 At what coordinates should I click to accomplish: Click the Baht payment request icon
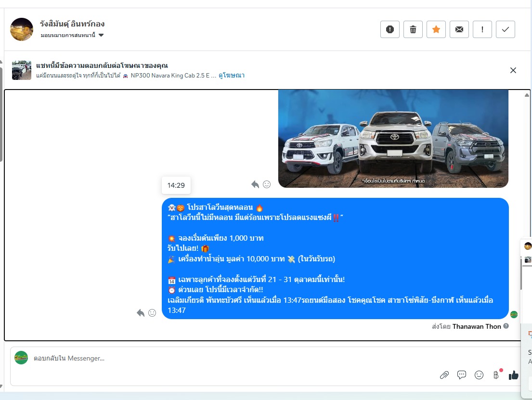[496, 375]
